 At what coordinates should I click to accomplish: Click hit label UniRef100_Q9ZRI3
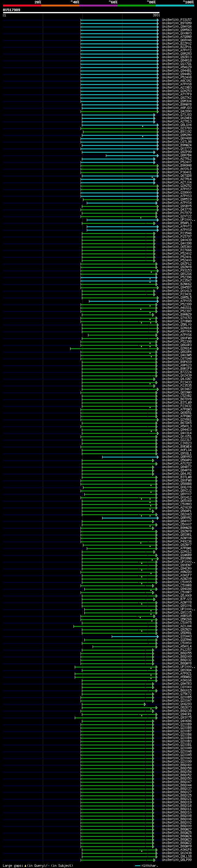coord(176,57)
